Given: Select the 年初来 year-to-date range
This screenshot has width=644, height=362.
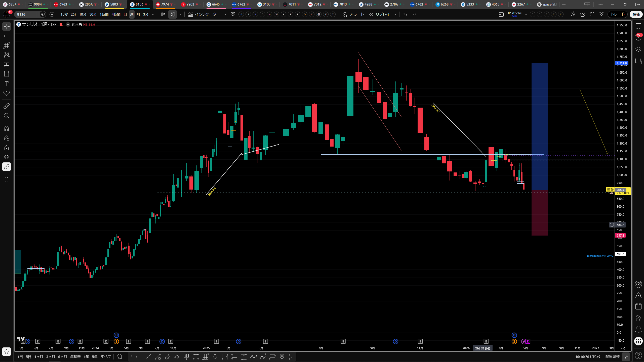Looking at the screenshot, I should point(75,357).
